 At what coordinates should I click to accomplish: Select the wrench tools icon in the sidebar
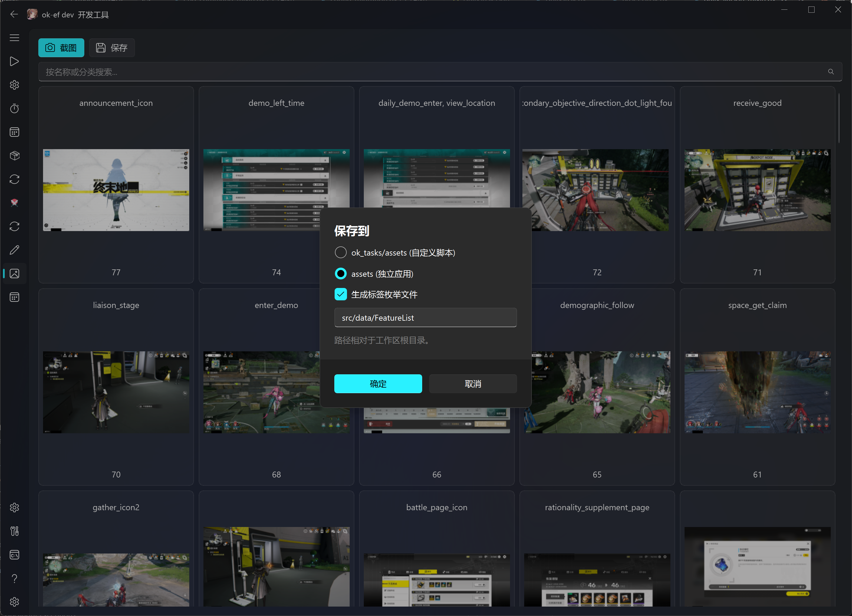[14, 531]
